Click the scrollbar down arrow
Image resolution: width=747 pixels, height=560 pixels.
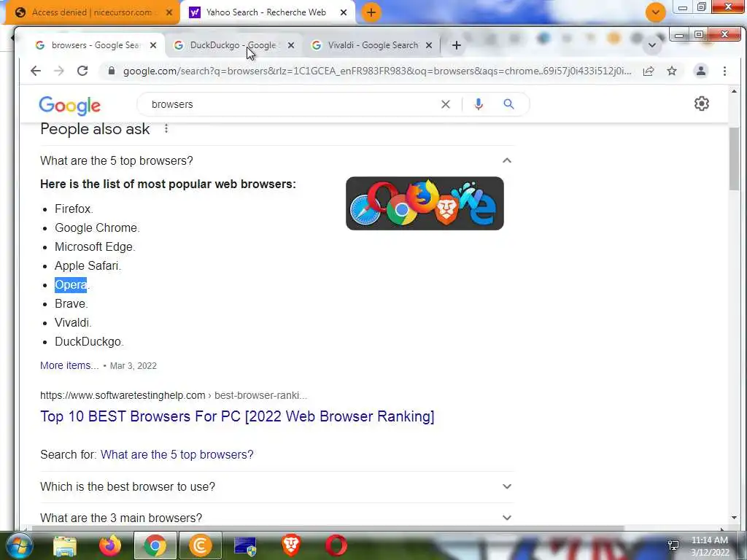734,518
